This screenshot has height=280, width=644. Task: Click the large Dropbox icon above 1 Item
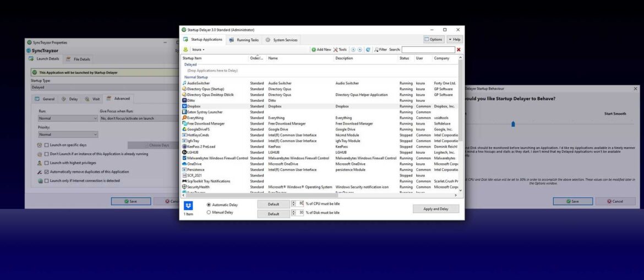[188, 206]
